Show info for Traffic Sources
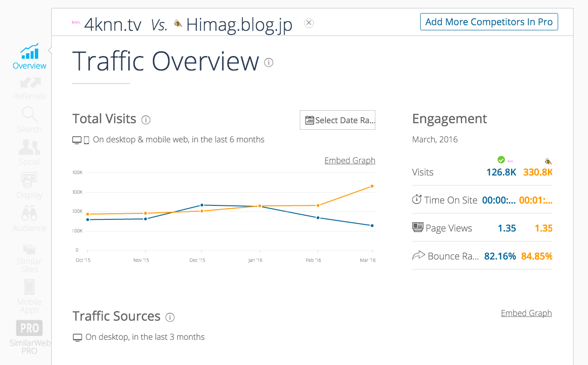 [x=170, y=317]
